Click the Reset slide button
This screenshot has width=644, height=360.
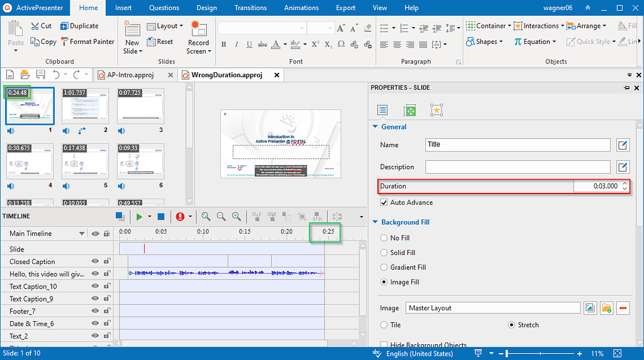[x=160, y=41]
